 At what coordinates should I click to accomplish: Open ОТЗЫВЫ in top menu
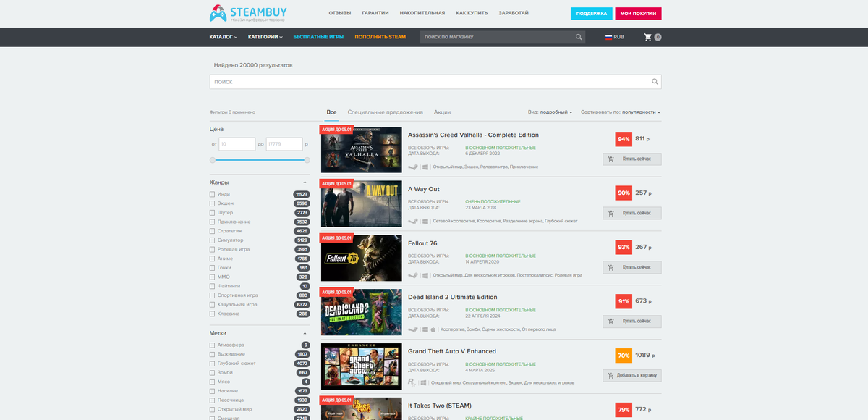point(340,13)
